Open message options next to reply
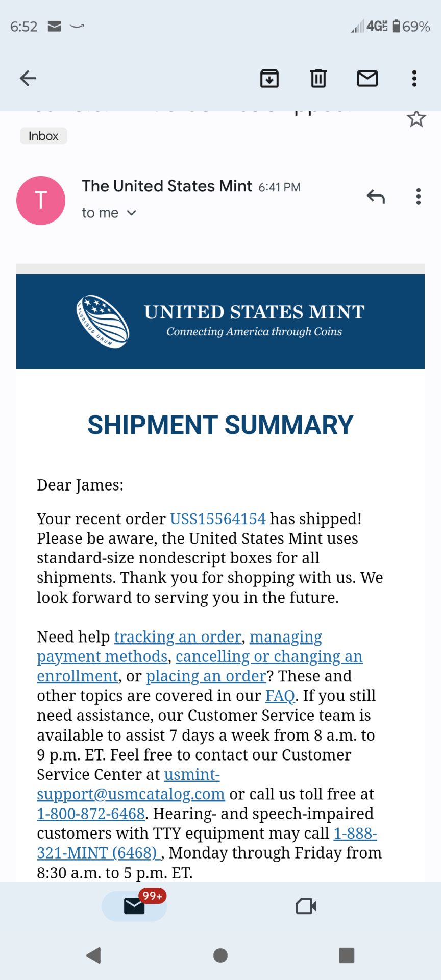 click(419, 197)
